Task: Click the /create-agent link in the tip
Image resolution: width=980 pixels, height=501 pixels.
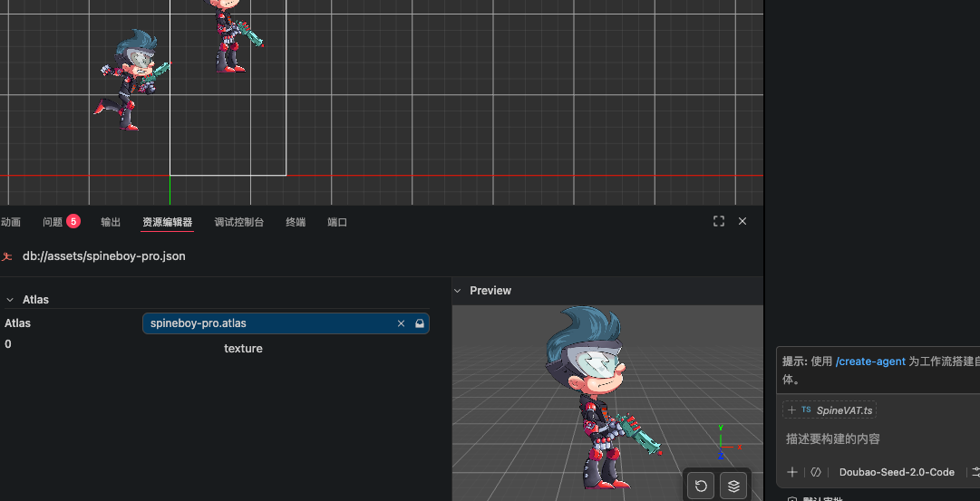Action: click(x=870, y=361)
